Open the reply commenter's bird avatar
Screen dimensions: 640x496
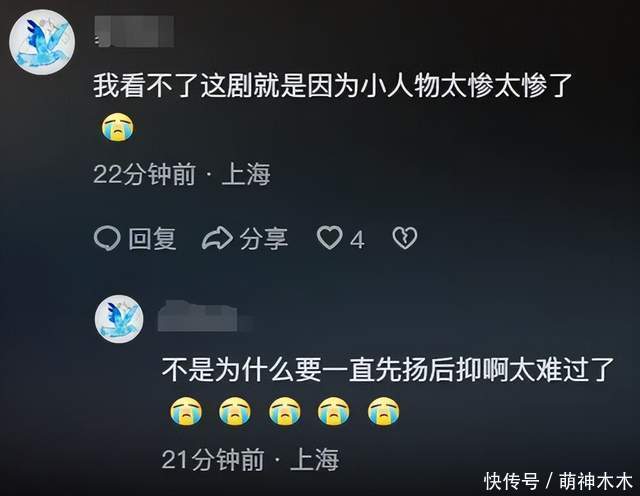click(119, 319)
